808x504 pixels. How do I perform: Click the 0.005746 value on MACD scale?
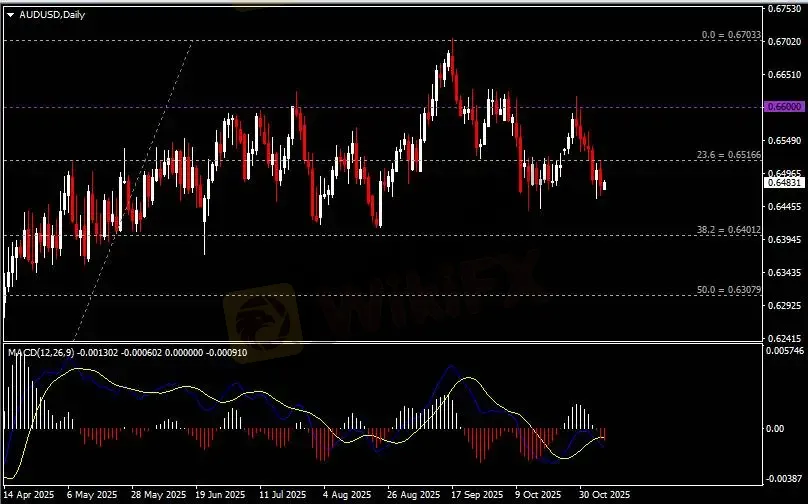click(x=784, y=351)
